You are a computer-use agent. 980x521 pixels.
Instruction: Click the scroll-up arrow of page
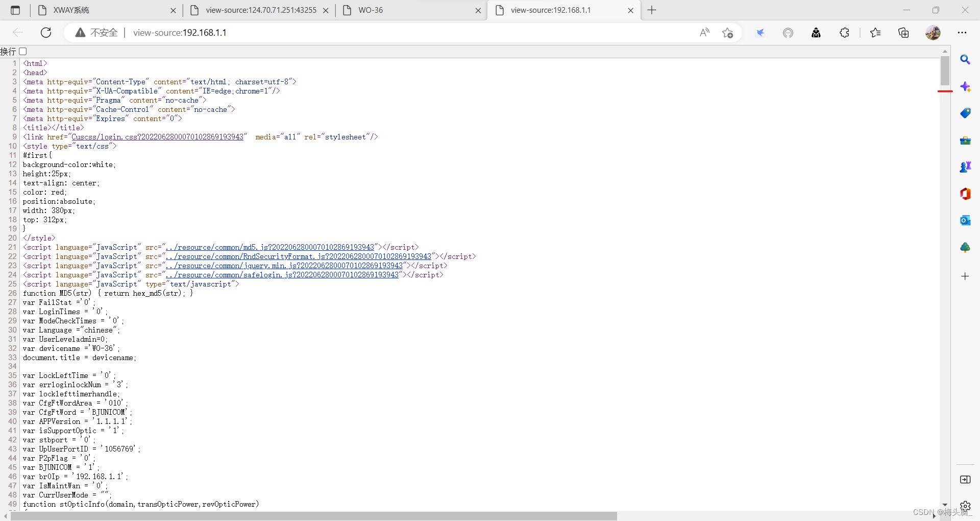[x=945, y=51]
